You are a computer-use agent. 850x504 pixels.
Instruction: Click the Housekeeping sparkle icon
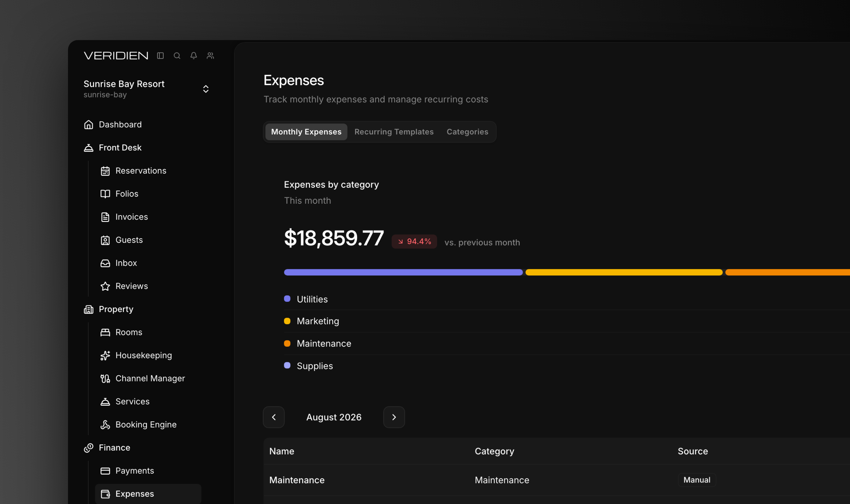point(105,356)
